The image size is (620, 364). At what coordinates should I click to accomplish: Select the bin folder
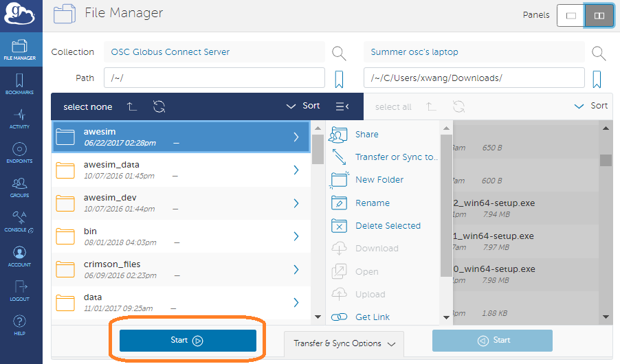coord(181,236)
